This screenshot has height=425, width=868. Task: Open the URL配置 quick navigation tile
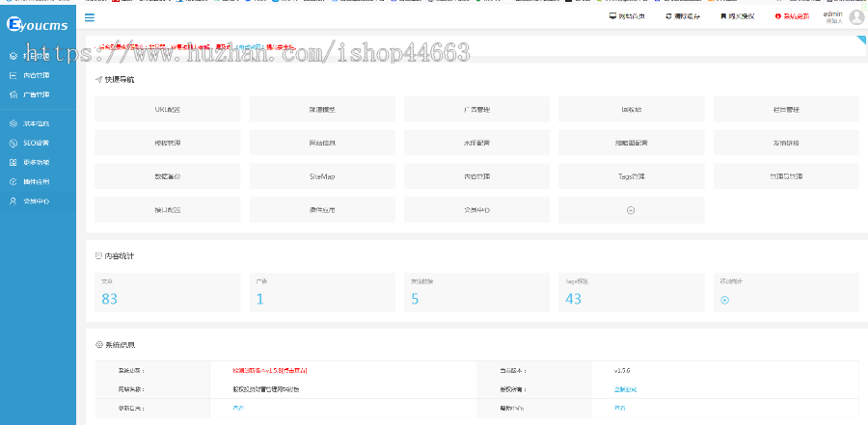coord(168,109)
